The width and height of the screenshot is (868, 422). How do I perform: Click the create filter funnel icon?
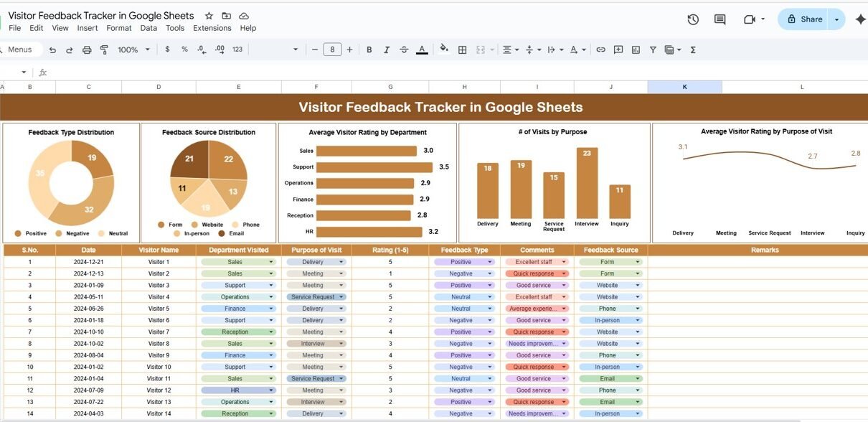[653, 50]
